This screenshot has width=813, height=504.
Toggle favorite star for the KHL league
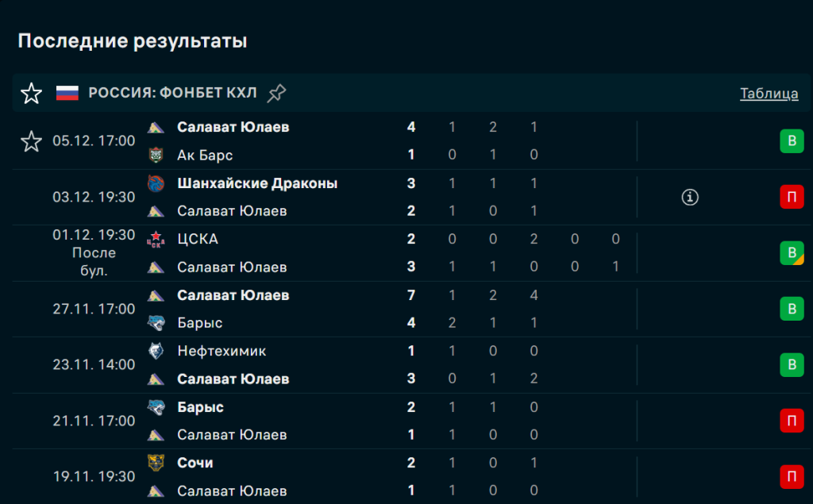click(31, 94)
